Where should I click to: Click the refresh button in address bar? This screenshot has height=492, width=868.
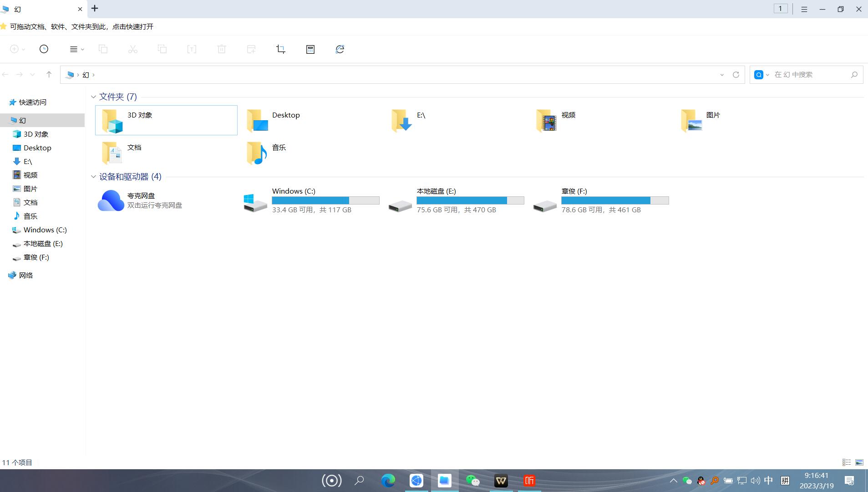pyautogui.click(x=736, y=75)
